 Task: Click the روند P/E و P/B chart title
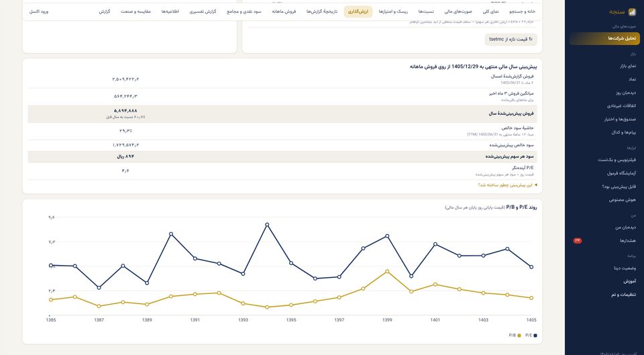pyautogui.click(x=521, y=207)
